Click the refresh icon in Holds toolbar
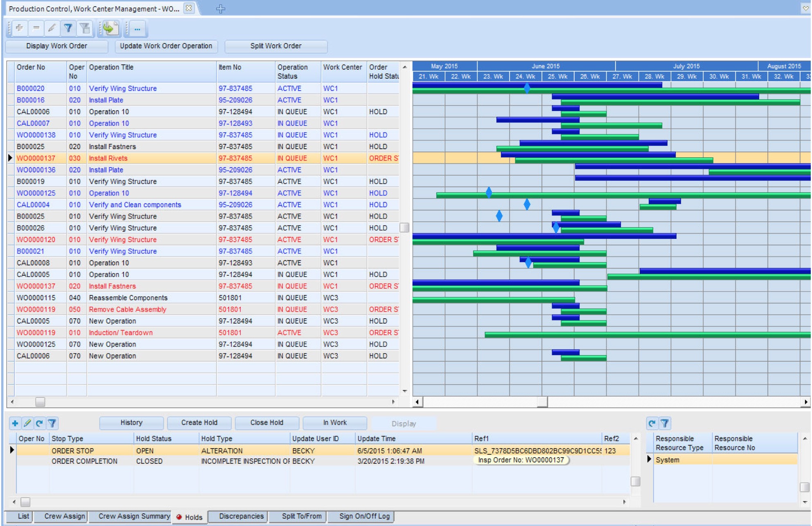This screenshot has width=812, height=526. (x=39, y=423)
